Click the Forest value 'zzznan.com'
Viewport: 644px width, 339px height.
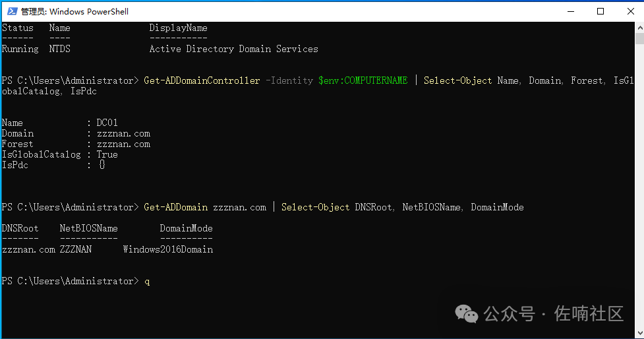coord(123,144)
